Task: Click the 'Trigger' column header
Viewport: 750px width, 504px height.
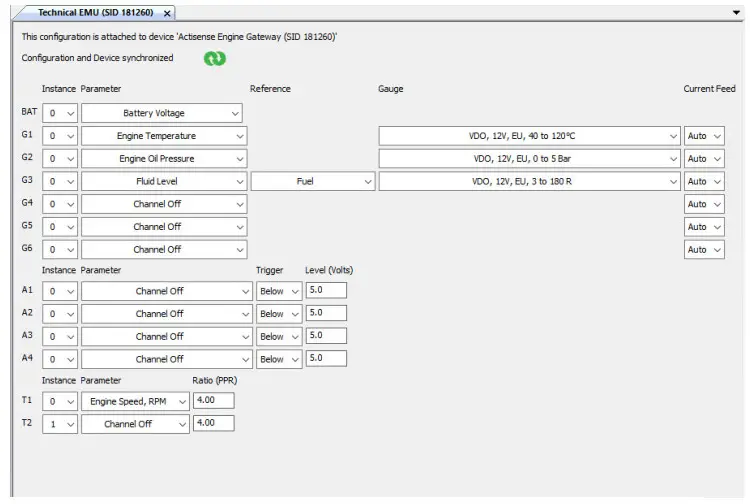Action: (269, 270)
